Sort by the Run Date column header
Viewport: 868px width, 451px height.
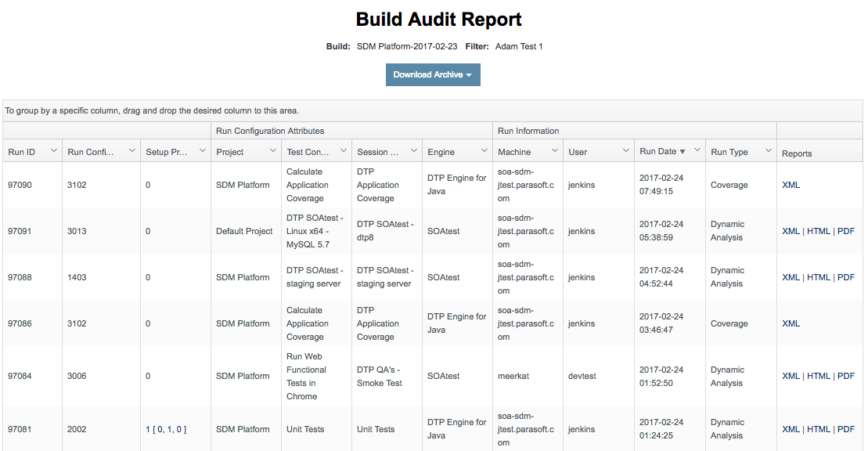tap(657, 151)
